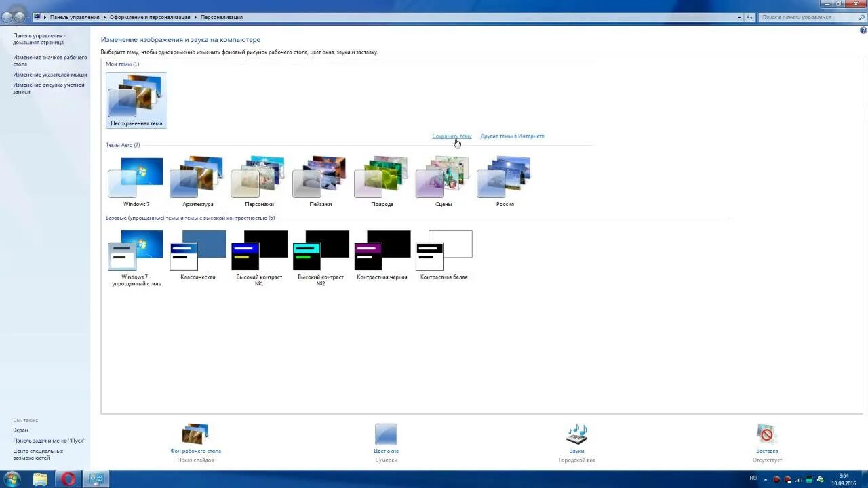The image size is (868, 488).
Task: Click Оформление и персонализация breadcrumb
Action: [150, 17]
